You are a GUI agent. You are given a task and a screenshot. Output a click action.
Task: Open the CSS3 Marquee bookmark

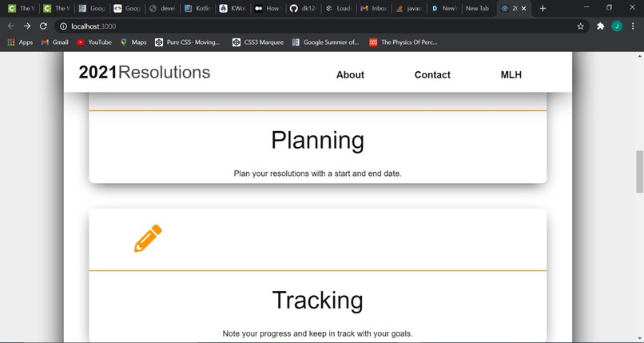tap(258, 42)
